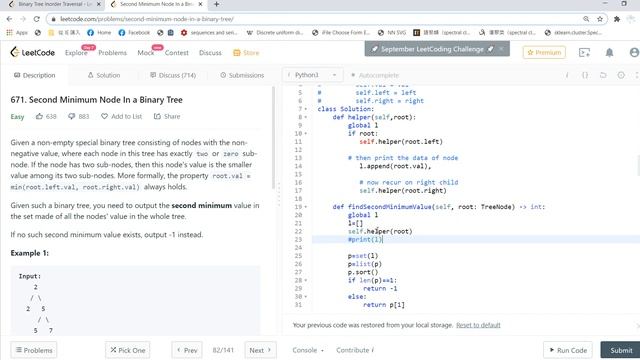Share the problem

tap(167, 116)
